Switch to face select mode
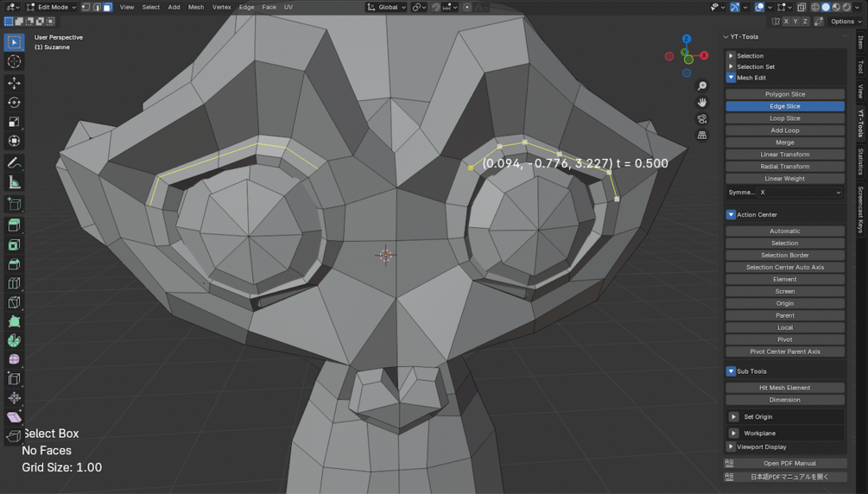The width and height of the screenshot is (868, 494). click(x=107, y=7)
